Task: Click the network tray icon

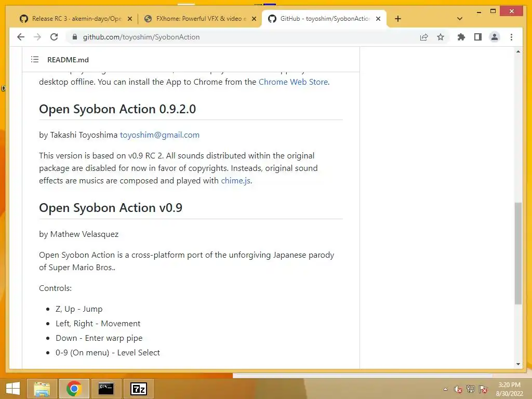Action: click(x=471, y=389)
